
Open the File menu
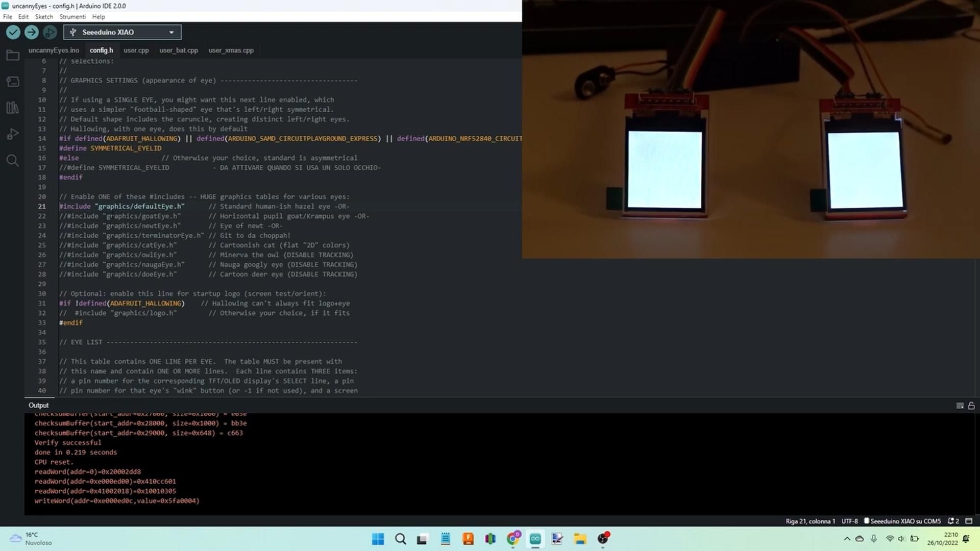click(x=8, y=17)
